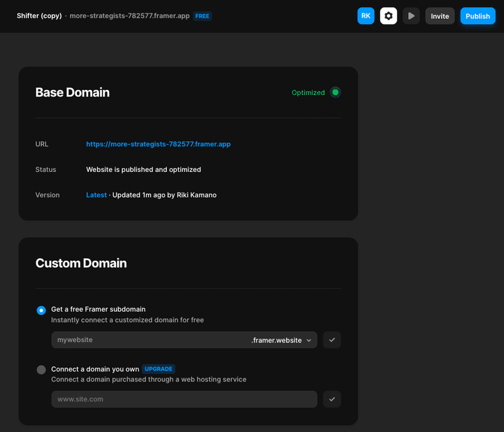The height and width of the screenshot is (432, 504).
Task: Open the Shifter (copy) project title
Action: pyautogui.click(x=39, y=16)
